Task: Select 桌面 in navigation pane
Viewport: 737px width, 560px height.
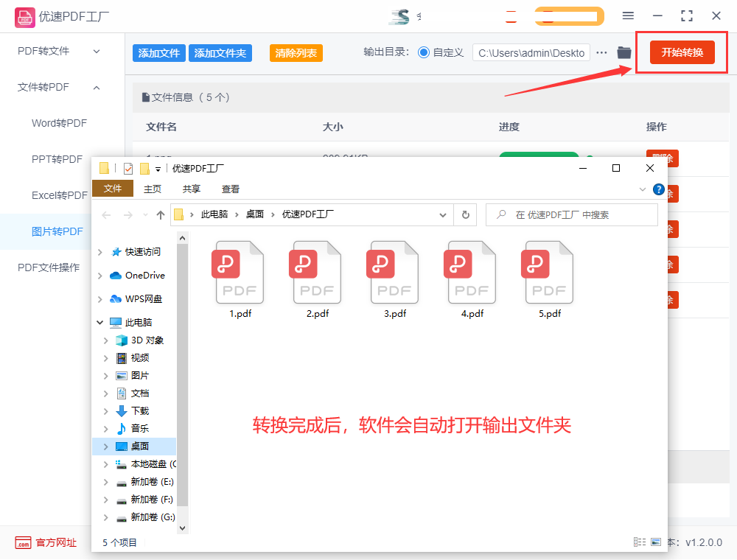Action: pos(134,447)
